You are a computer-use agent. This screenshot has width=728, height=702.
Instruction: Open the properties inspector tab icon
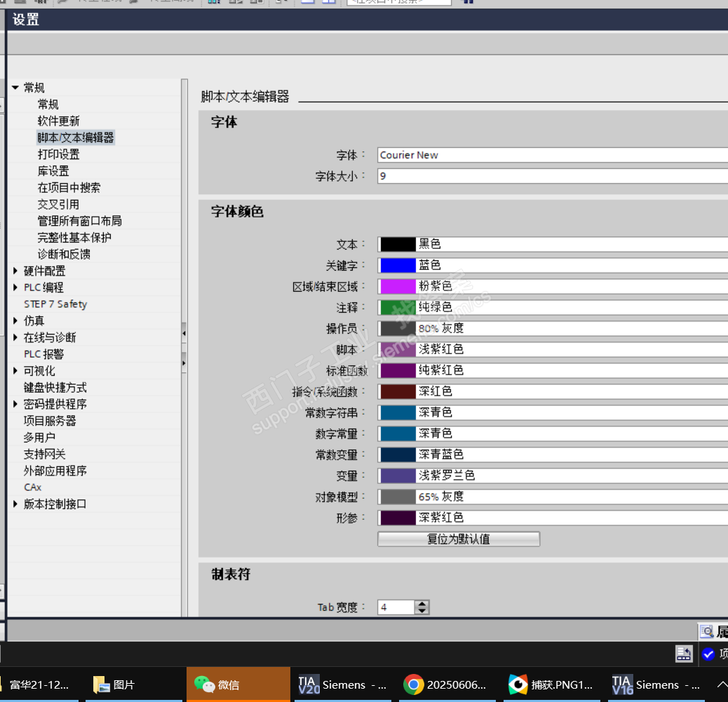(x=707, y=631)
